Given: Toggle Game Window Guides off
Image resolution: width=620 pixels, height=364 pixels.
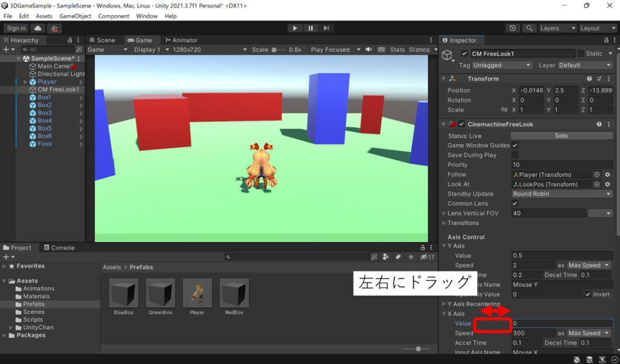Looking at the screenshot, I should coord(515,145).
